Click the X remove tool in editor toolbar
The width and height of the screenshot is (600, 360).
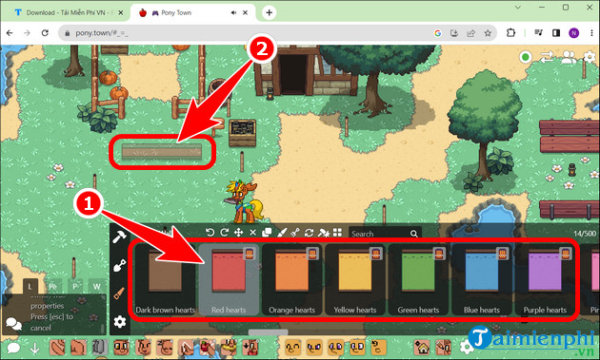pyautogui.click(x=253, y=233)
